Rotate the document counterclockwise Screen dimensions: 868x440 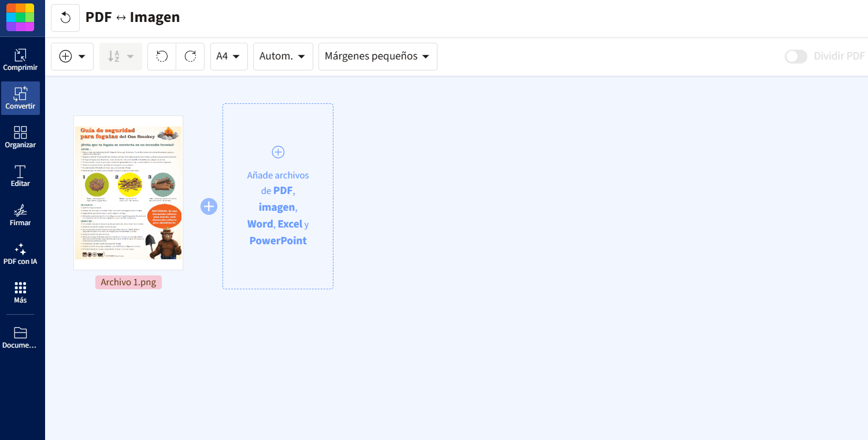162,56
